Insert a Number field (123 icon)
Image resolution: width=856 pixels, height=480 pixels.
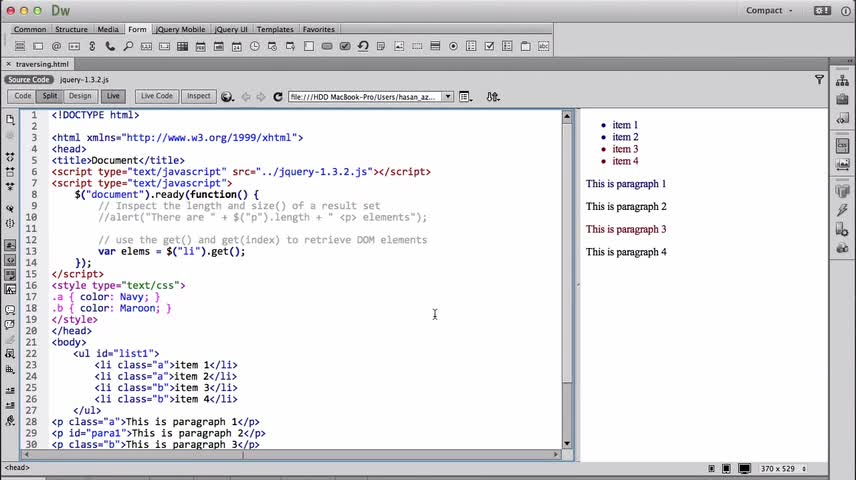tap(146, 46)
